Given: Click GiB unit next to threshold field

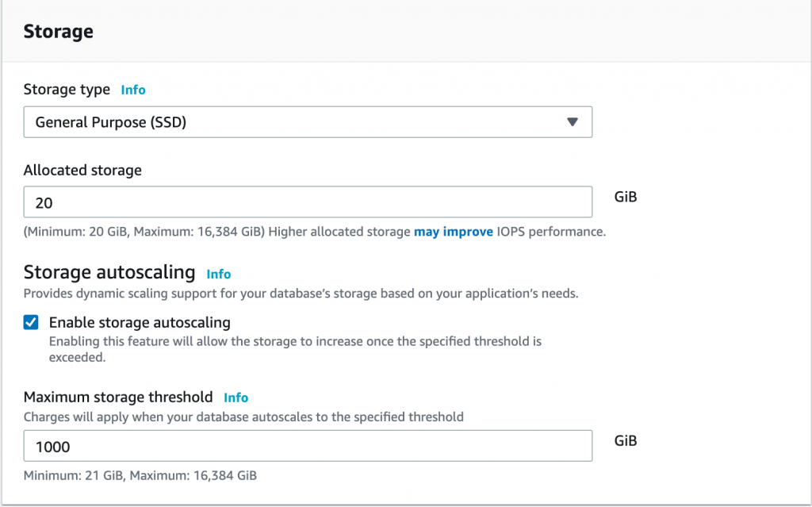Looking at the screenshot, I should pos(626,440).
